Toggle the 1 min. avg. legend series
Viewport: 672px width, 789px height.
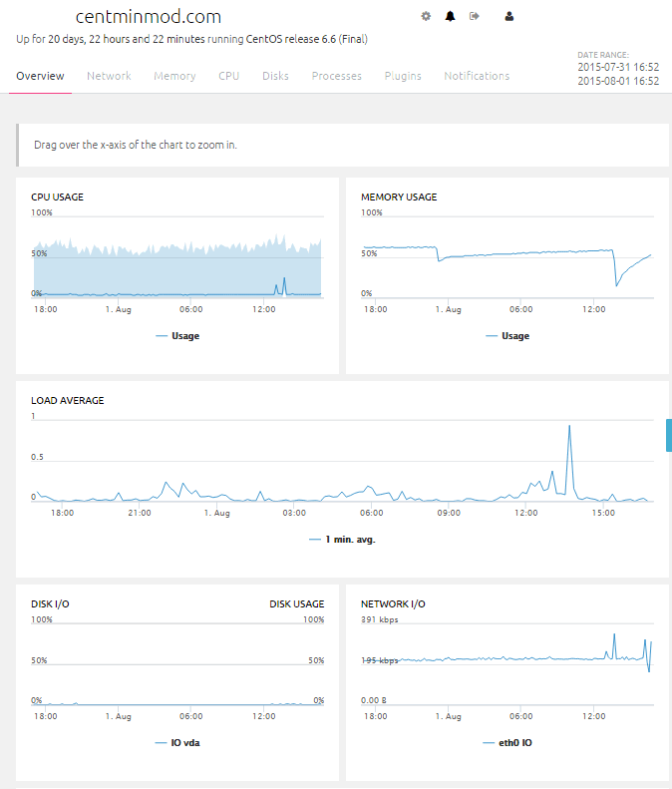point(343,540)
